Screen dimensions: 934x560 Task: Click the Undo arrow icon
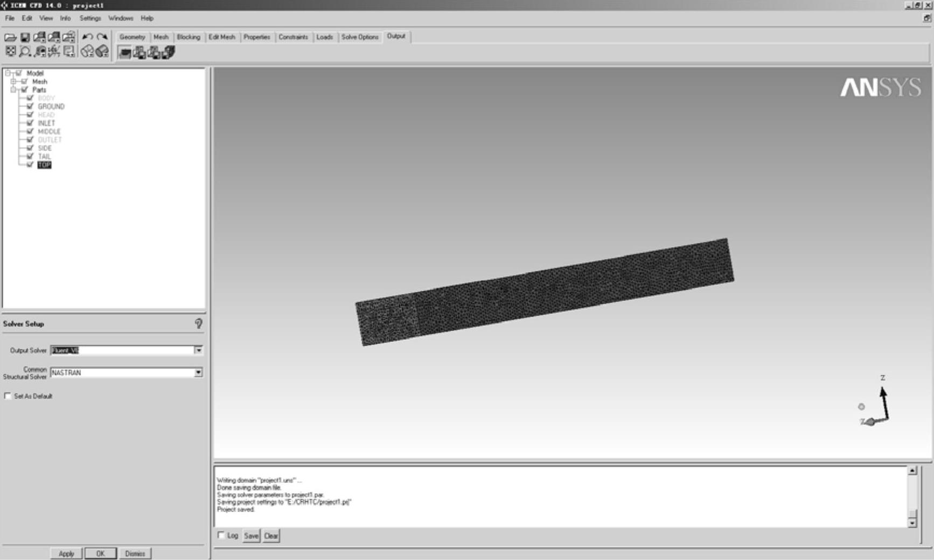pos(87,37)
